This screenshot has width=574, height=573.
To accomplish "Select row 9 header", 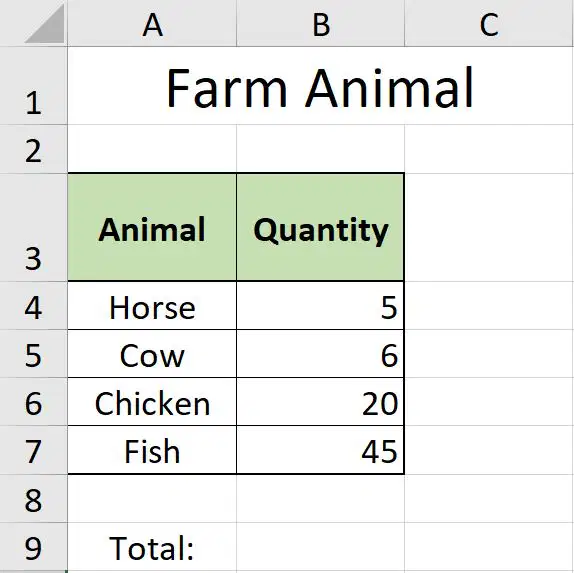I will [34, 547].
